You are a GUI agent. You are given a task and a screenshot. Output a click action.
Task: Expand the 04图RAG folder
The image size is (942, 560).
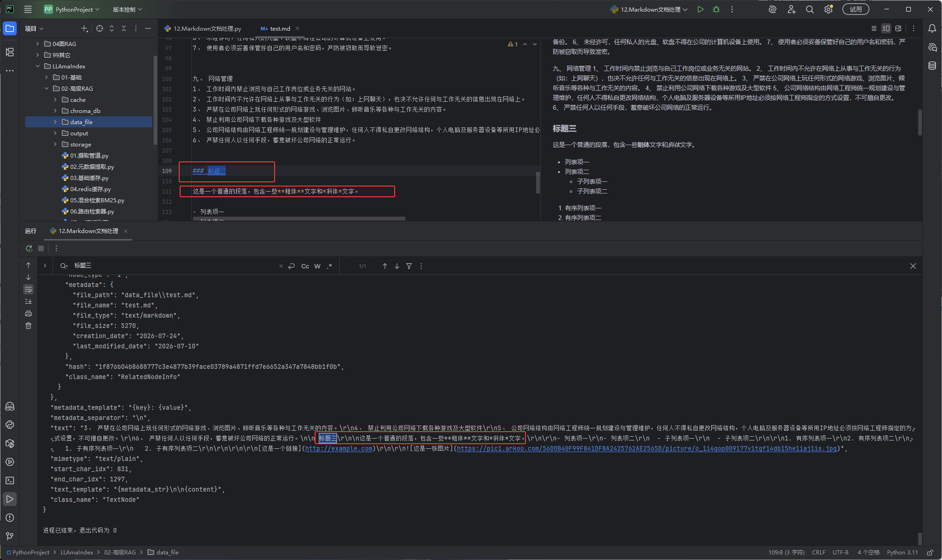click(x=38, y=44)
